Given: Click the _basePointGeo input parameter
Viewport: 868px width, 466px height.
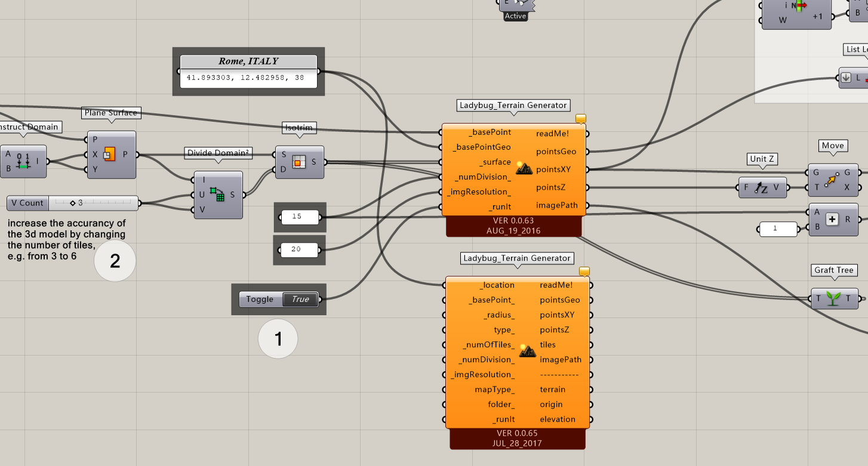Looking at the screenshot, I should coord(481,147).
